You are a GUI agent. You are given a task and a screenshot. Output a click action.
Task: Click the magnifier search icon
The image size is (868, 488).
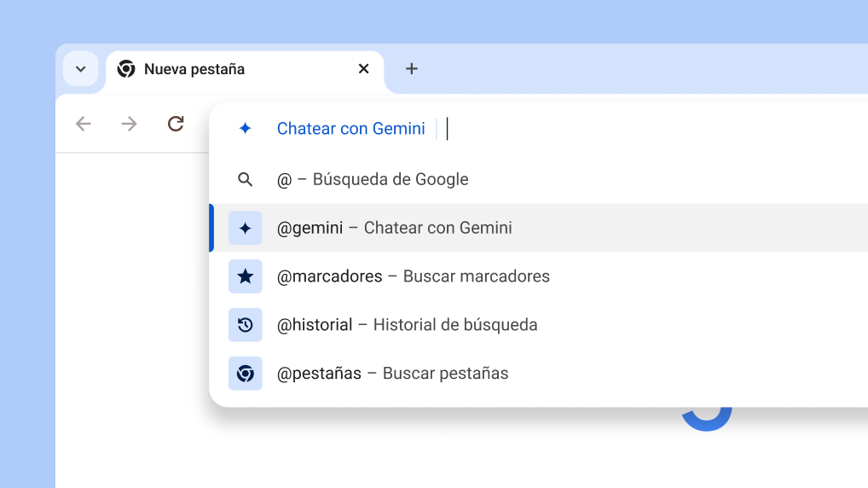[x=246, y=179]
